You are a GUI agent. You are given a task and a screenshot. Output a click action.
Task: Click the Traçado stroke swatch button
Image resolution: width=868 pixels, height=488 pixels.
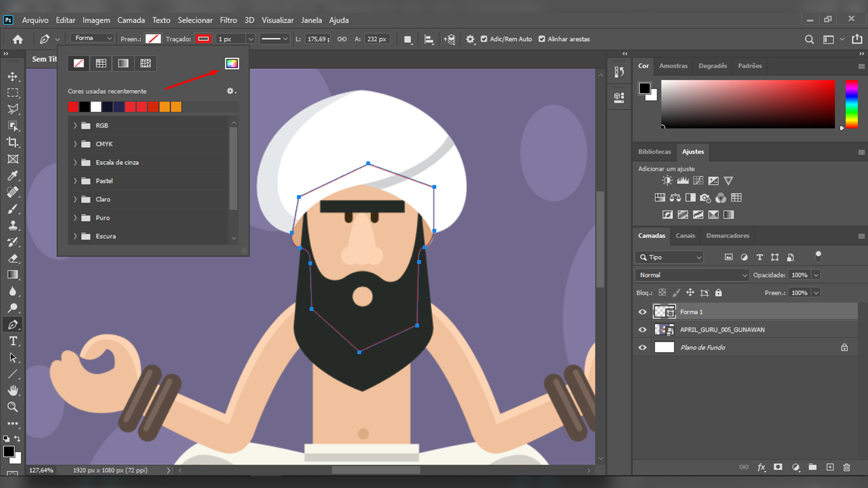click(203, 39)
